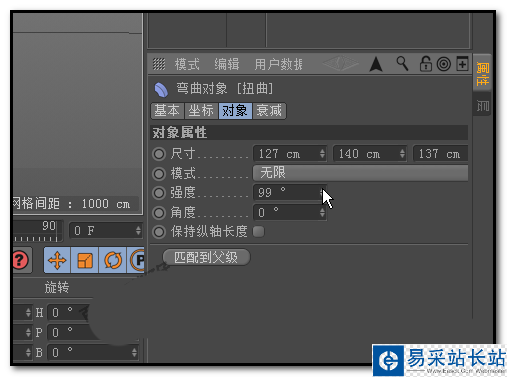The image size is (507, 377).
Task: Toggle the lock element padlock icon
Action: (425, 64)
